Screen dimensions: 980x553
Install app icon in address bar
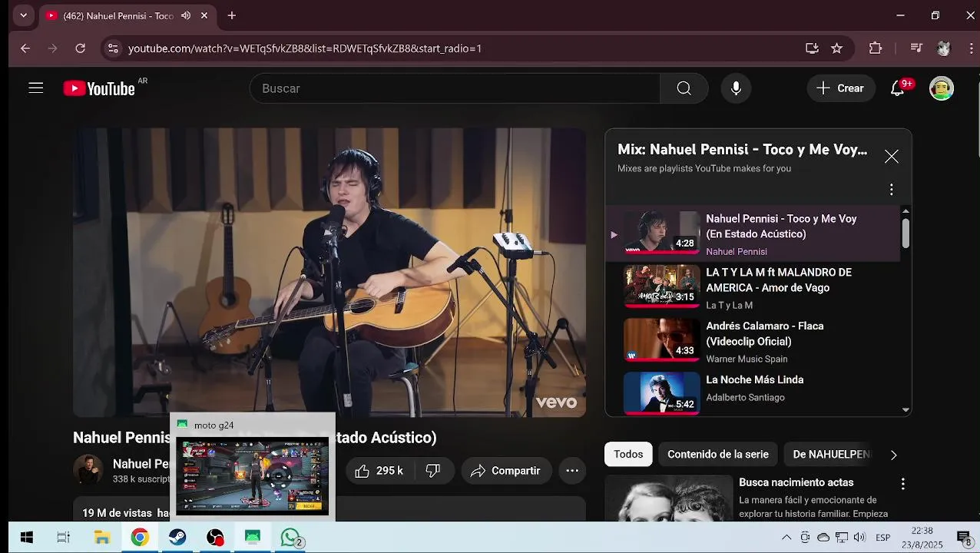(x=812, y=48)
